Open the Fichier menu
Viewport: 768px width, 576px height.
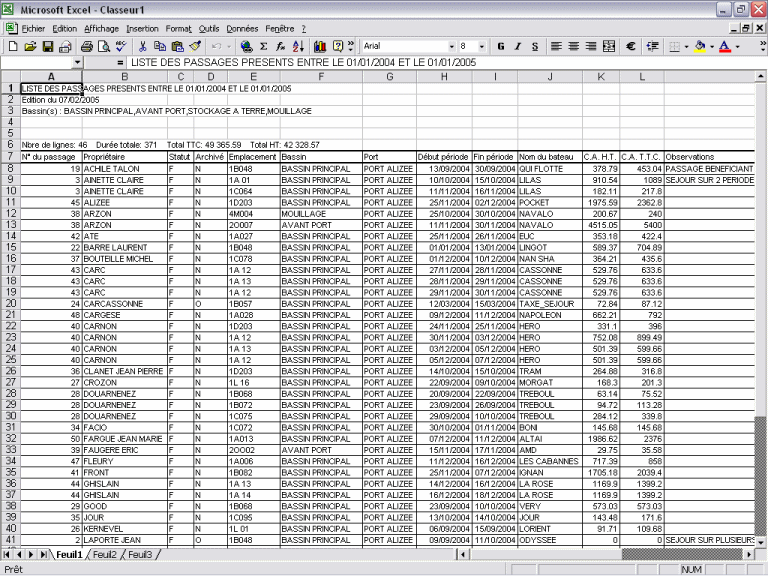pyautogui.click(x=33, y=29)
